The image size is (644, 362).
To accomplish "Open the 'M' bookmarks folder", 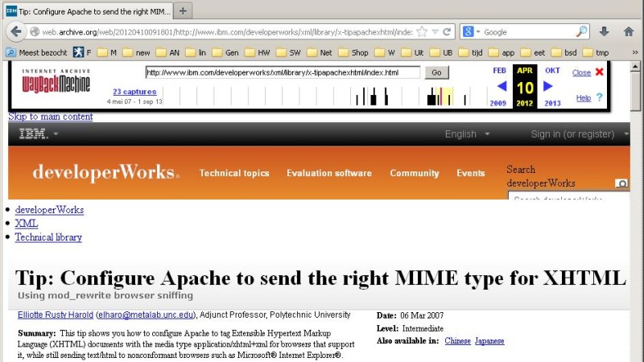I will (108, 52).
